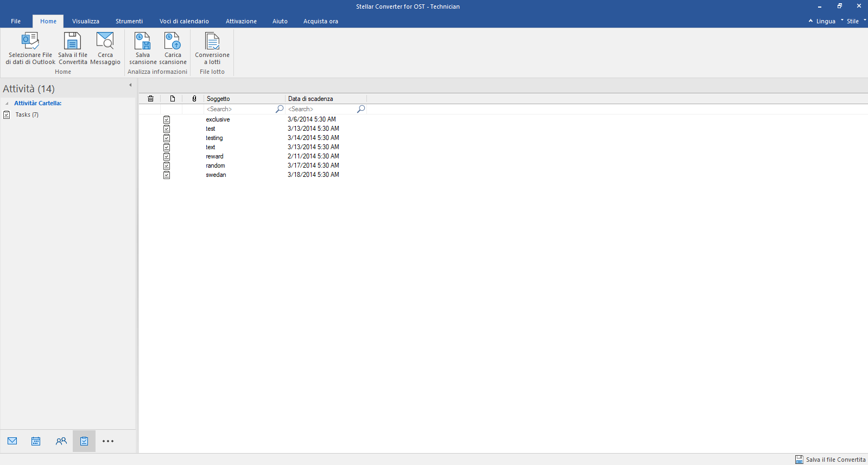
Task: Select the 'reward' task subject
Action: coord(214,156)
